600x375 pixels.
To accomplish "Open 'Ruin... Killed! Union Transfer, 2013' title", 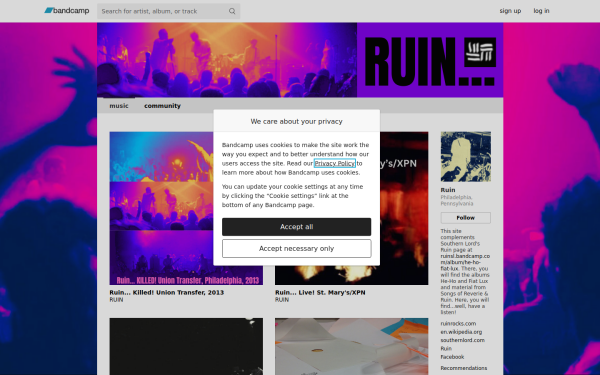I will pyautogui.click(x=167, y=292).
